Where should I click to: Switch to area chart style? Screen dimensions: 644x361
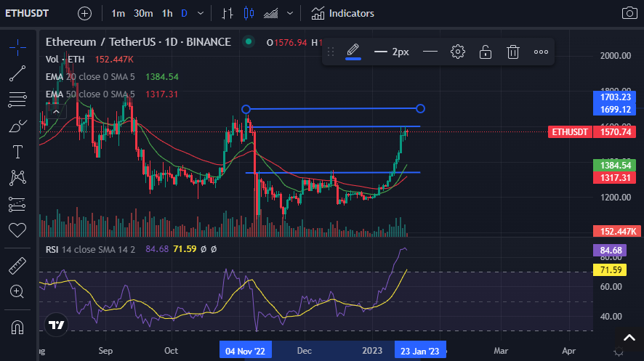point(270,14)
